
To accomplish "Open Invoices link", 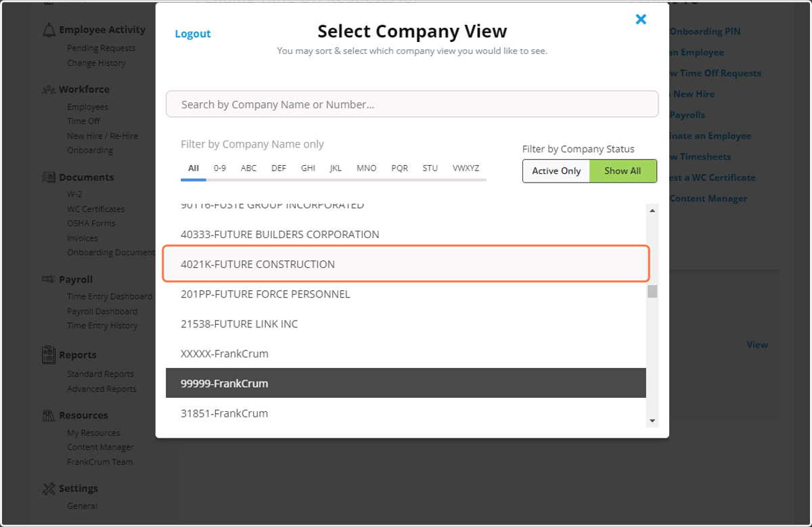I will [x=83, y=238].
